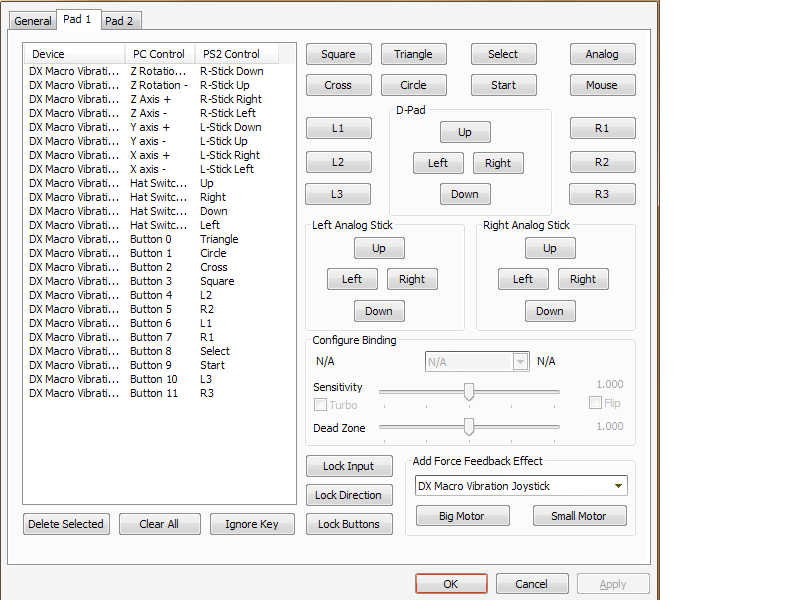
Task: Click the Dead Zone slider handle
Action: pyautogui.click(x=468, y=427)
